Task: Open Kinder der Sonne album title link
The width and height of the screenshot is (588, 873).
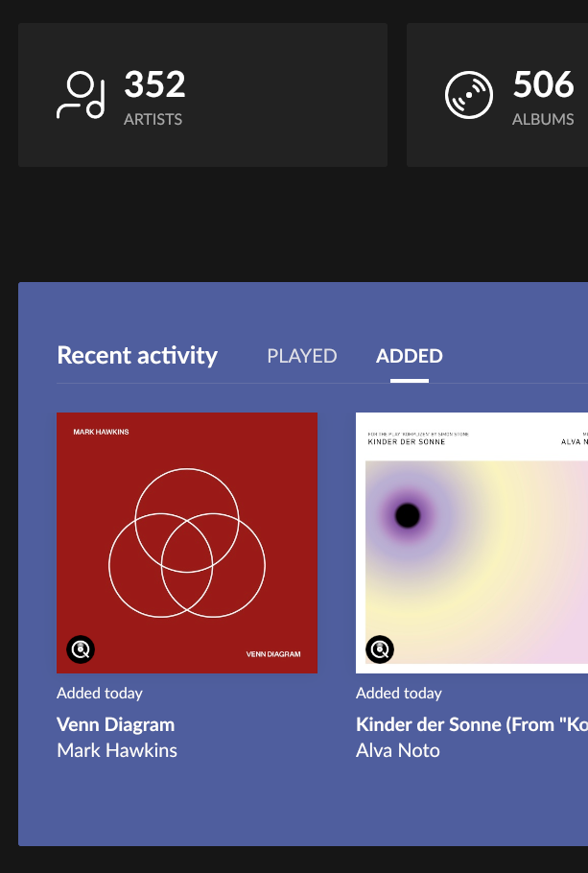Action: (x=470, y=724)
